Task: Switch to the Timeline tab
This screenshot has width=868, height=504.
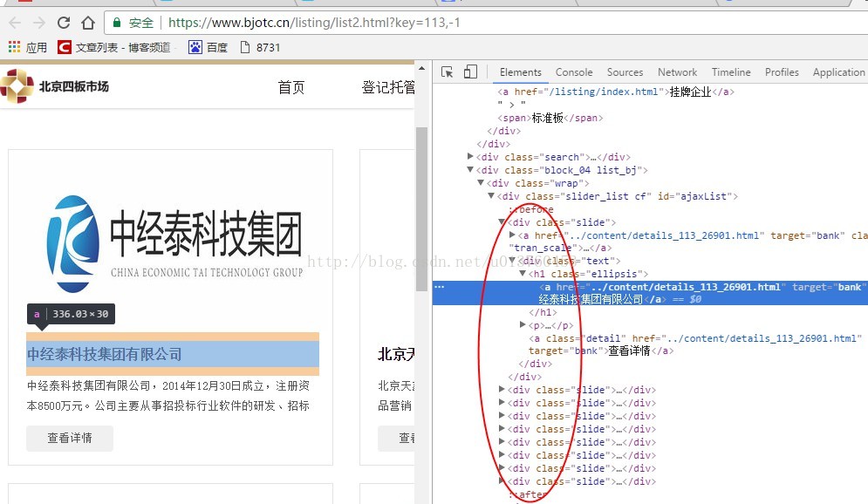Action: [x=731, y=72]
